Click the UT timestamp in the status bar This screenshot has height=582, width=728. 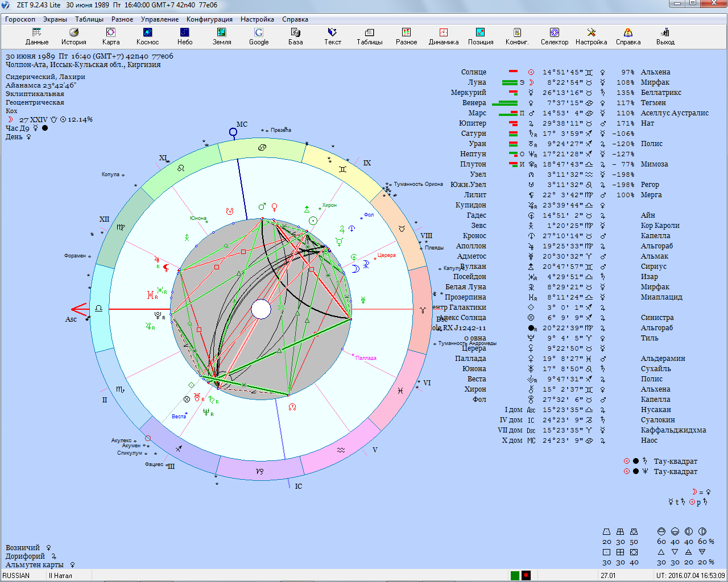(690, 576)
